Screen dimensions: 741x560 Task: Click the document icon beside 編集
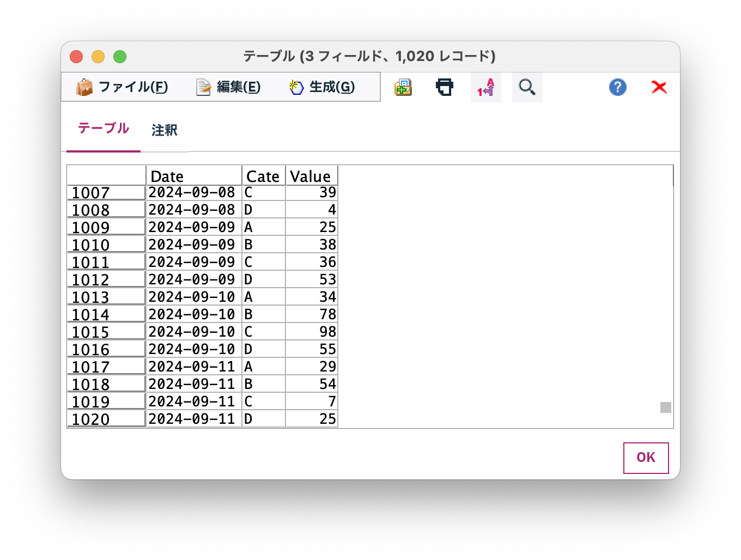(202, 87)
